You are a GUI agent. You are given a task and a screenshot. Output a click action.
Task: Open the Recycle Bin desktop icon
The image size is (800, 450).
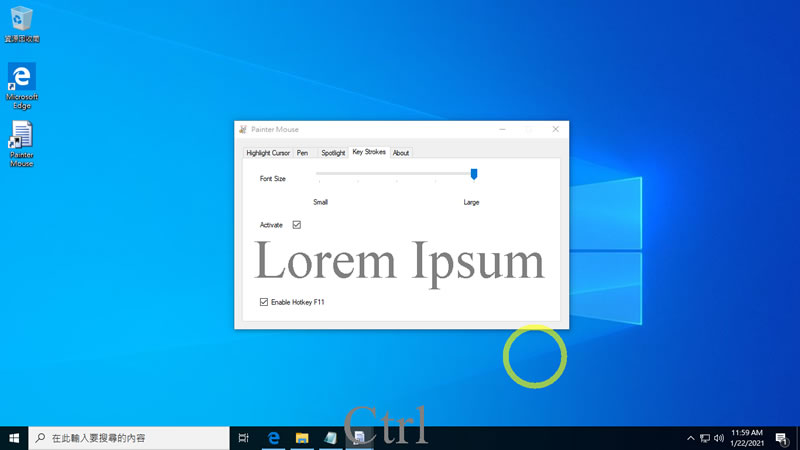click(21, 24)
